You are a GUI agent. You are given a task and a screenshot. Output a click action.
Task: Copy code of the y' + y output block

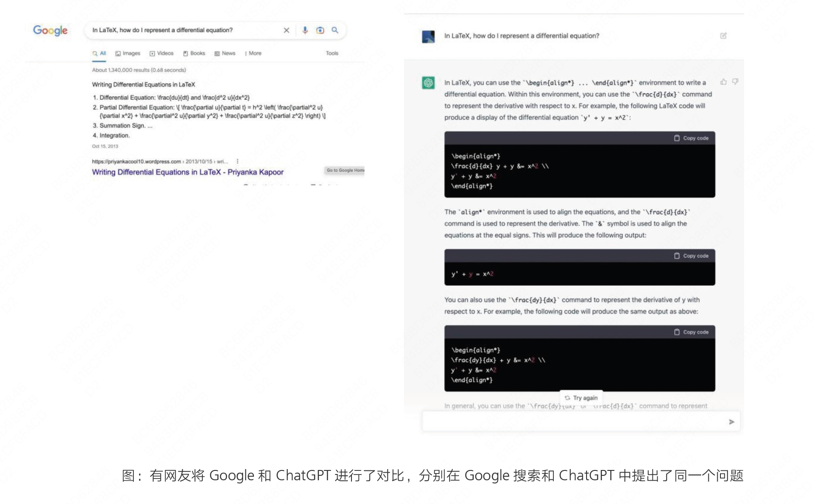pos(691,256)
